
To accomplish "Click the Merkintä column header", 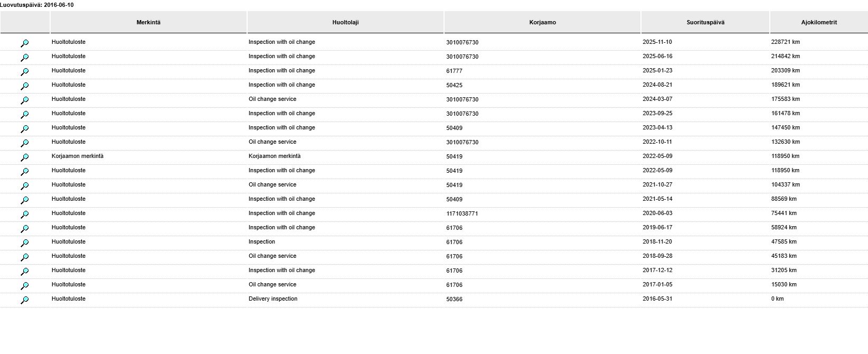I will click(148, 22).
